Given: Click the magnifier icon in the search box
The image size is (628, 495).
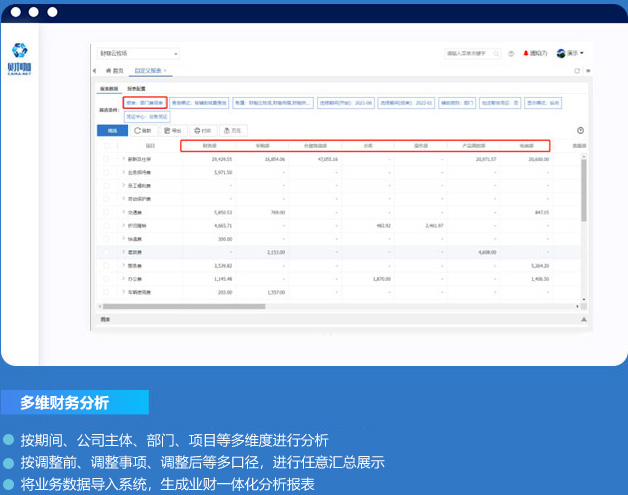Looking at the screenshot, I should (x=496, y=53).
